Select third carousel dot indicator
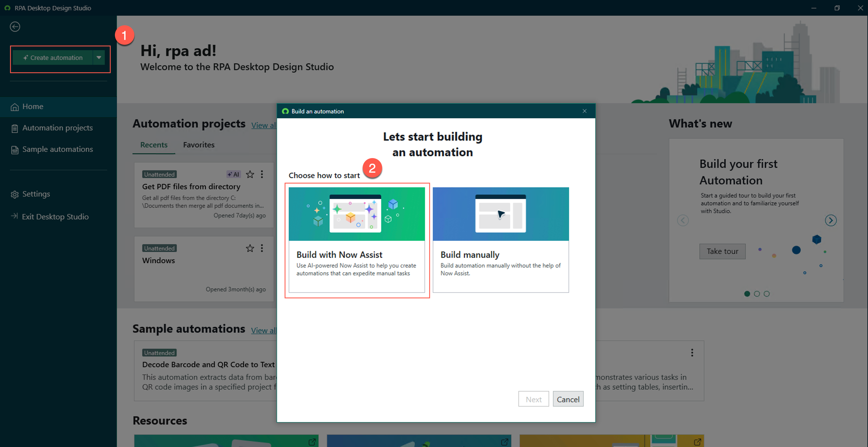868x447 pixels. (x=766, y=294)
